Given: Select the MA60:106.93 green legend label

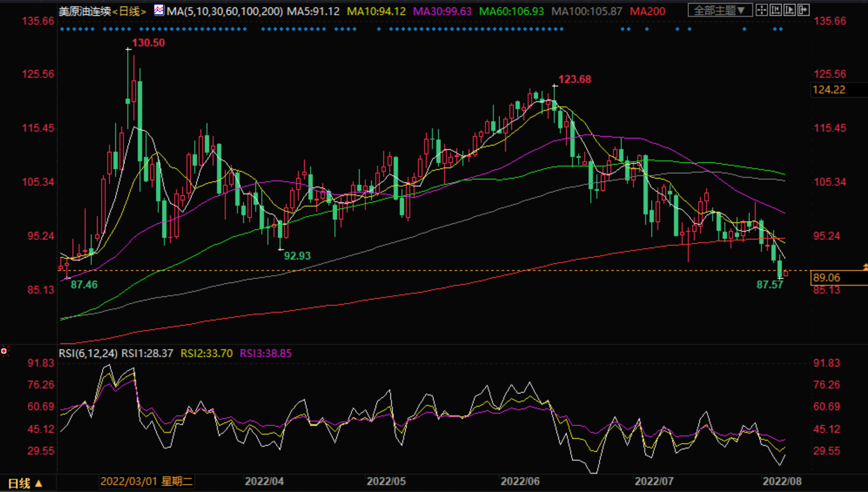Looking at the screenshot, I should 511,11.
